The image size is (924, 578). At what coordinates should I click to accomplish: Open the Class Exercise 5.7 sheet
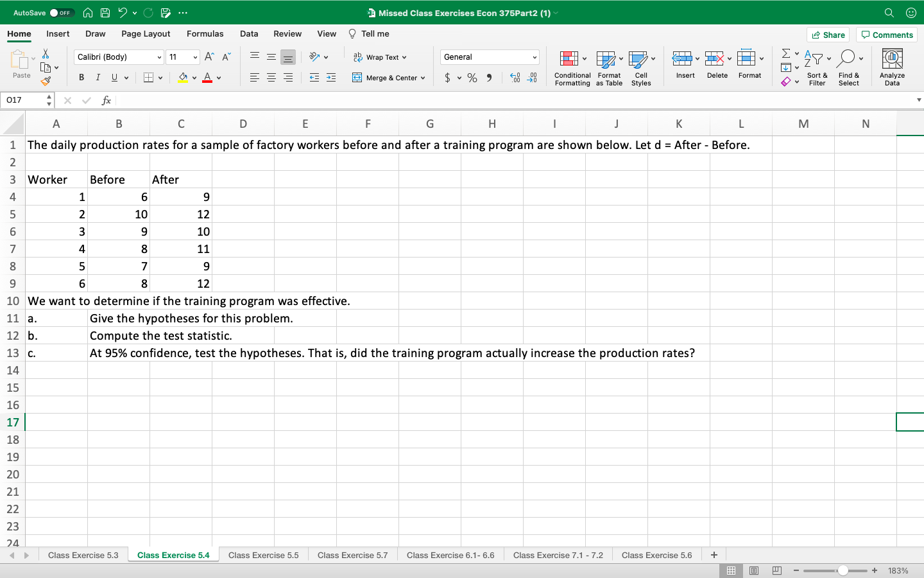(x=352, y=555)
